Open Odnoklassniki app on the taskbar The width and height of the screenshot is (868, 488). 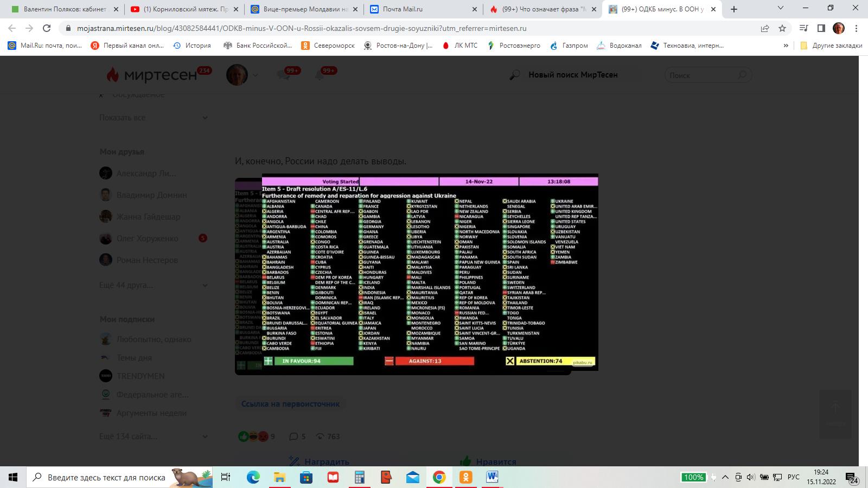(465, 477)
